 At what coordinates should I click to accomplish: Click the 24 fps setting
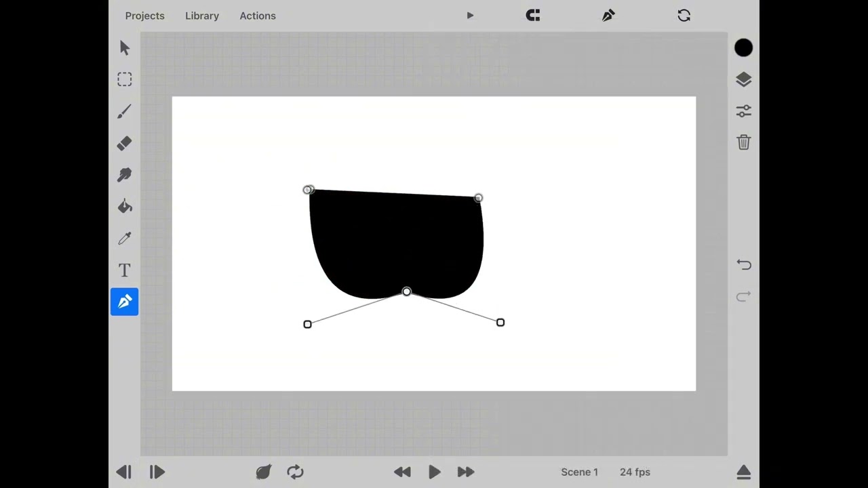(635, 472)
